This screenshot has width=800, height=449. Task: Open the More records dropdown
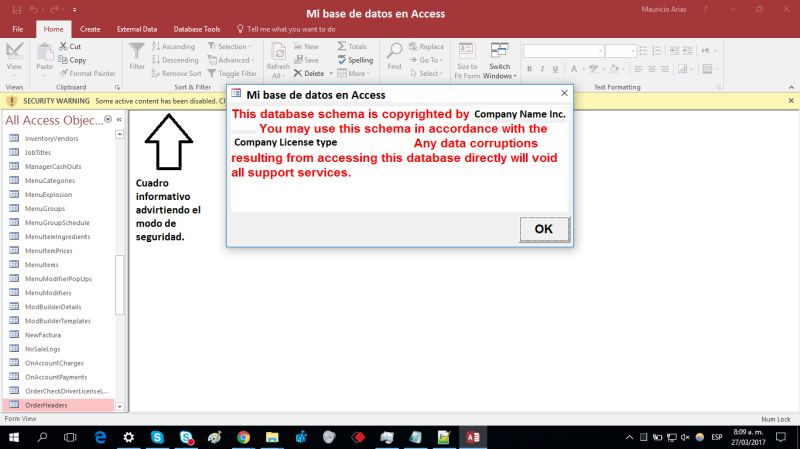pyautogui.click(x=353, y=73)
